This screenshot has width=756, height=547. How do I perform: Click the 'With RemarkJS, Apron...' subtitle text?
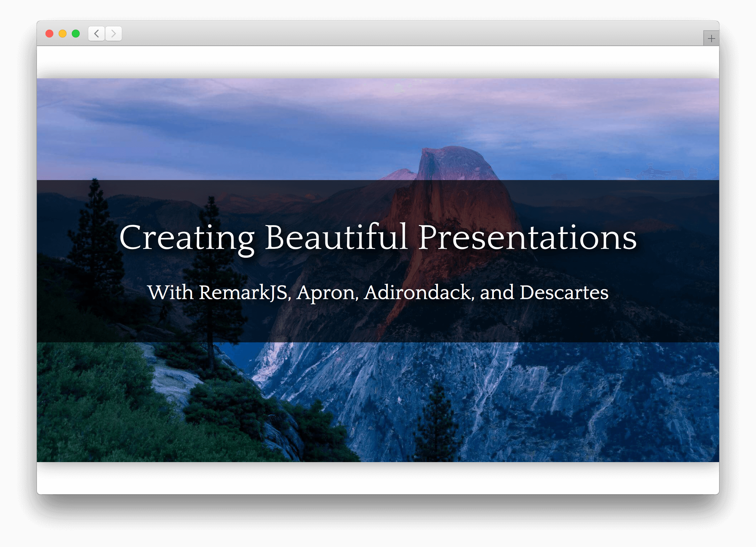[378, 293]
